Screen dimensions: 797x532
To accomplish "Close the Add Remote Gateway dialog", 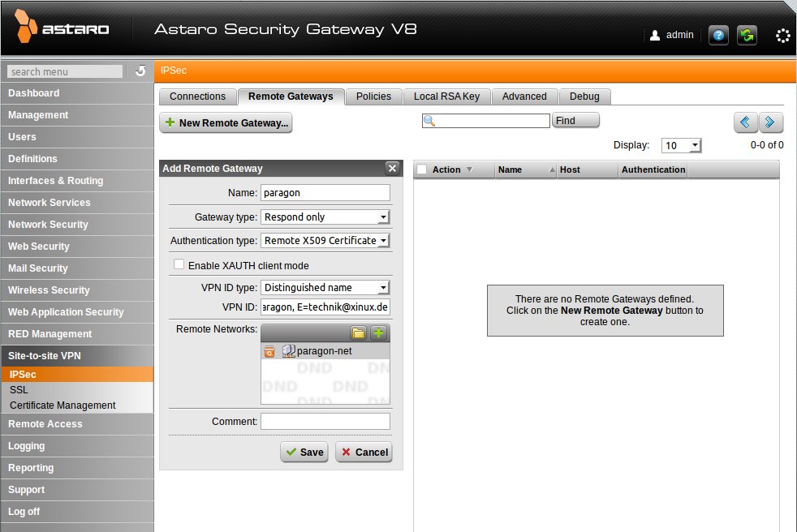I will click(x=392, y=169).
